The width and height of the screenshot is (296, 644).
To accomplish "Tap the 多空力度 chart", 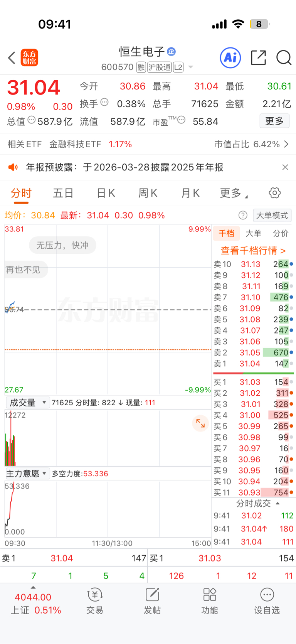I will click(108, 509).
